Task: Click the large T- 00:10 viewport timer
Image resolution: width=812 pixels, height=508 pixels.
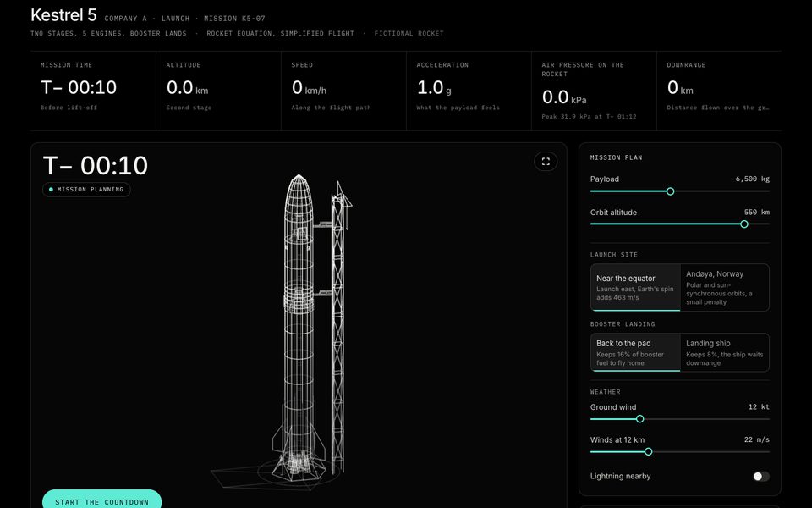Action: pos(96,166)
